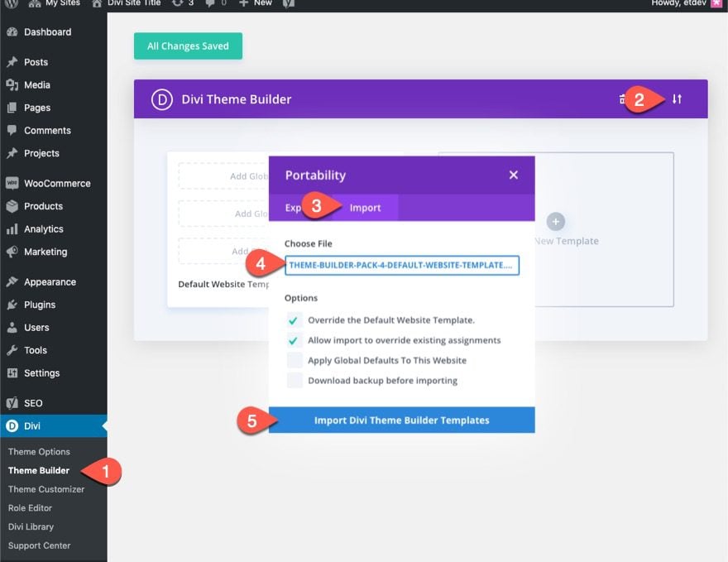The width and height of the screenshot is (728, 562).
Task: Click the plus icon for New Template
Action: click(x=556, y=221)
